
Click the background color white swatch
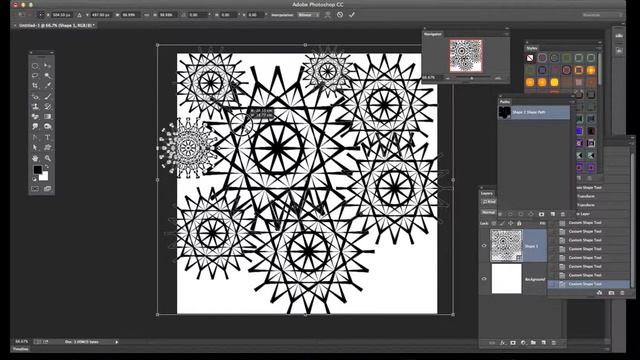coord(44,176)
